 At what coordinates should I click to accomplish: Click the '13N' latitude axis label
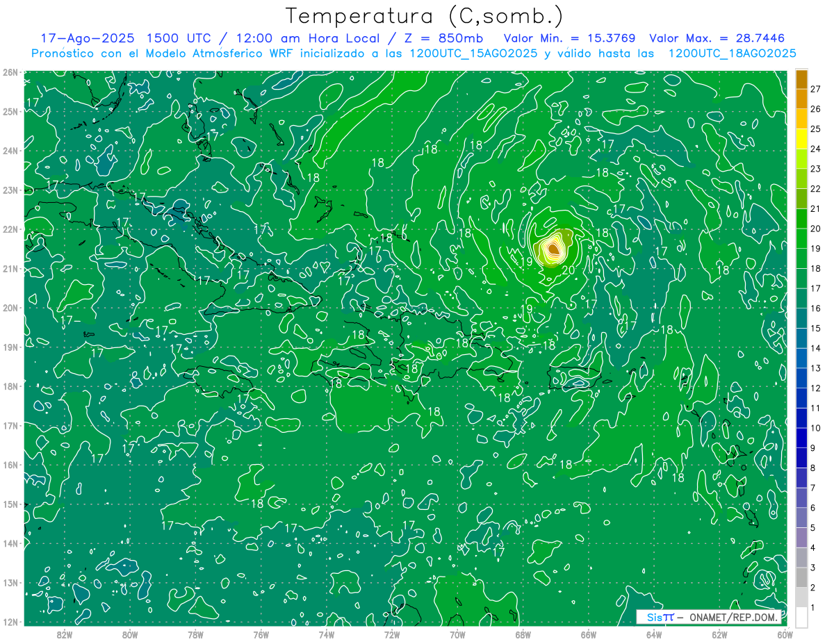click(10, 582)
